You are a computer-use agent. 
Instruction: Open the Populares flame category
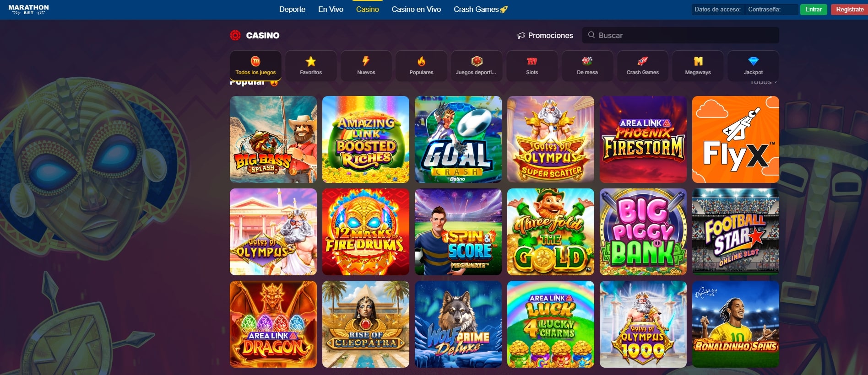pos(421,66)
